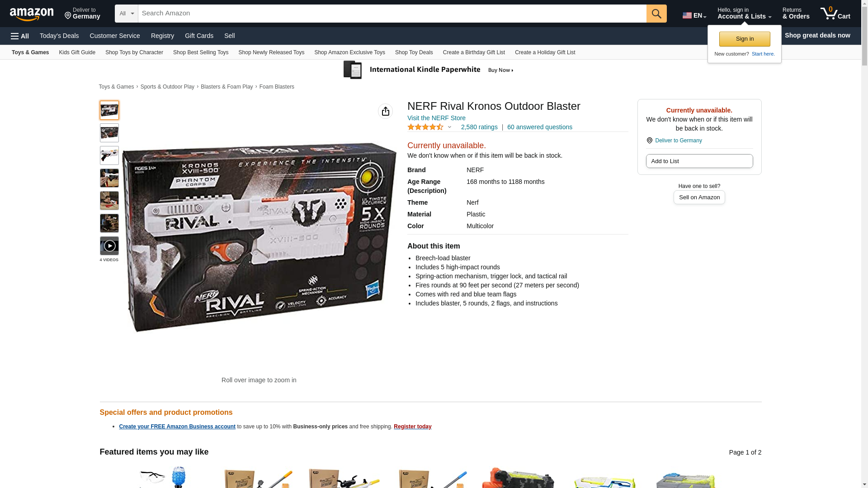868x488 pixels.
Task: Open Today's Deals in navigation bar
Action: tap(59, 36)
